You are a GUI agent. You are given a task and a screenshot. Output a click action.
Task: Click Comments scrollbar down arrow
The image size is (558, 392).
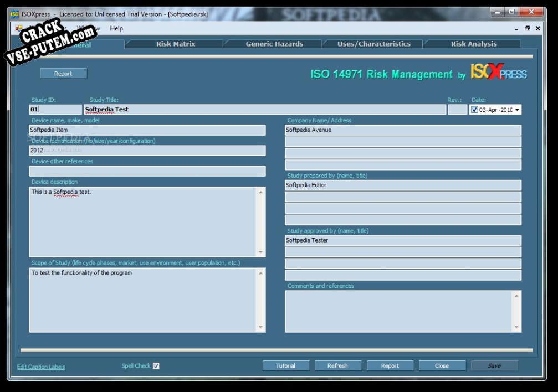517,327
